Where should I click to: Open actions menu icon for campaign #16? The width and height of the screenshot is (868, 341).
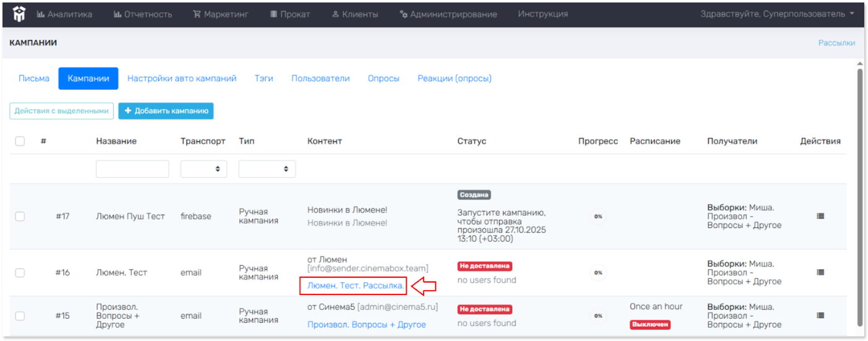[x=820, y=272]
